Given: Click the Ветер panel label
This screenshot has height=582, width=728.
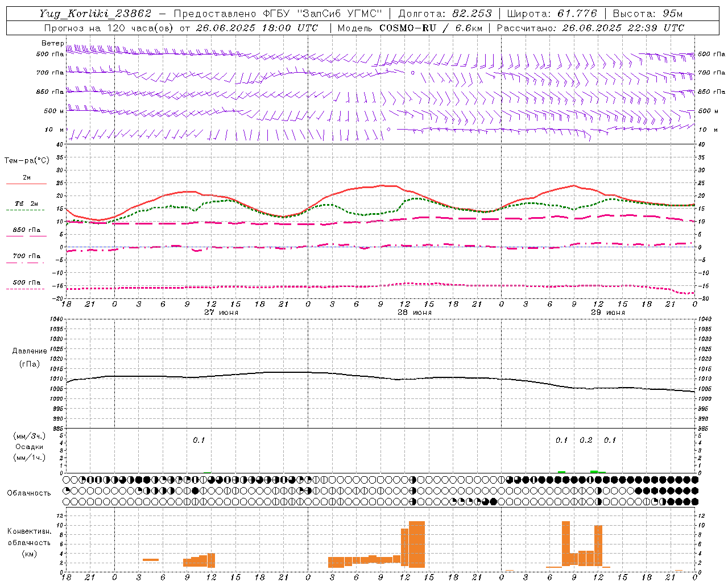Looking at the screenshot, I should click(x=52, y=43).
